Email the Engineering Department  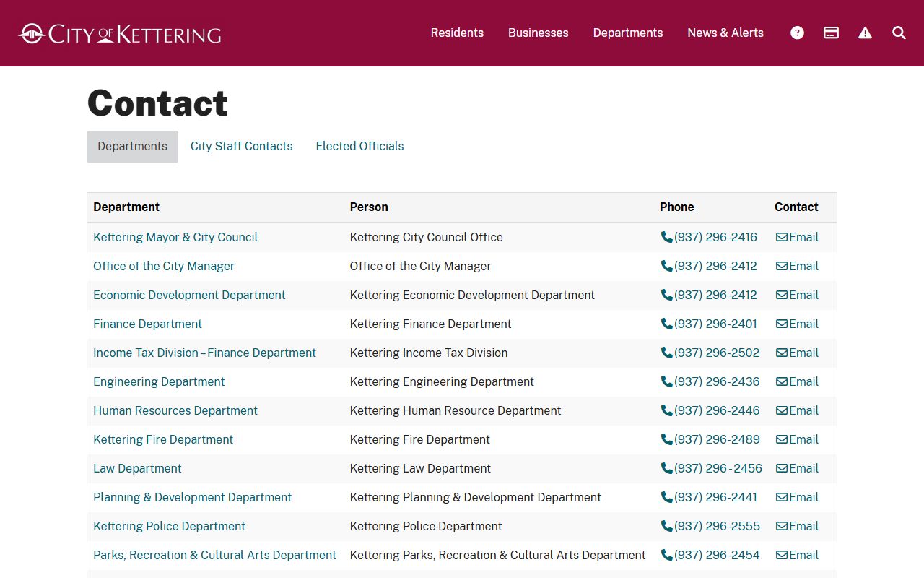[797, 381]
